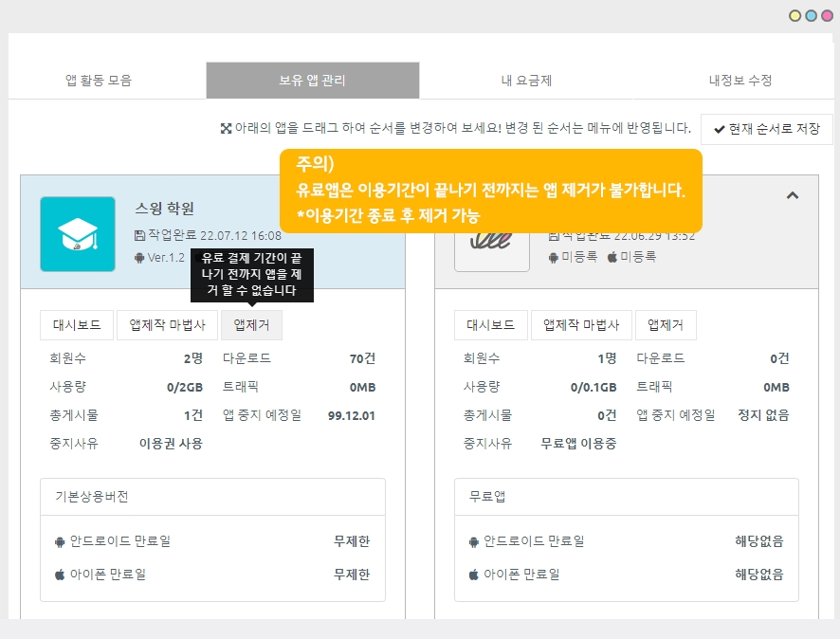Image resolution: width=840 pixels, height=639 pixels.
Task: Select the 보유 앱 관리 tab
Action: pyautogui.click(x=313, y=81)
